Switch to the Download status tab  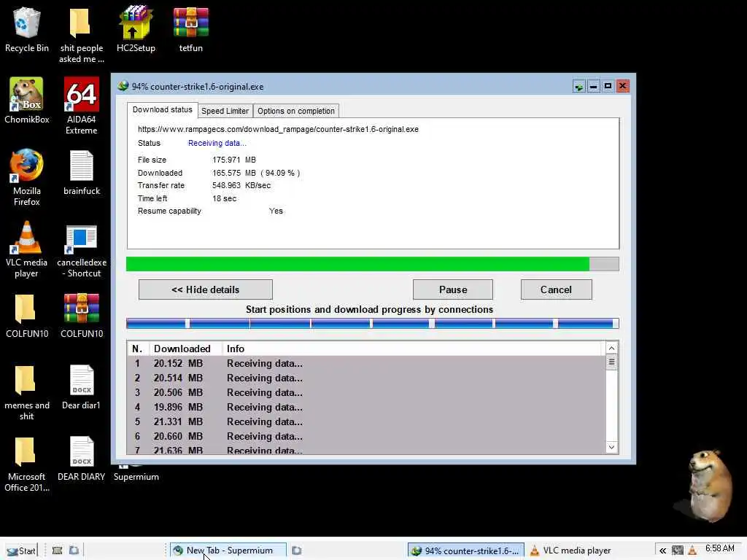coord(163,109)
